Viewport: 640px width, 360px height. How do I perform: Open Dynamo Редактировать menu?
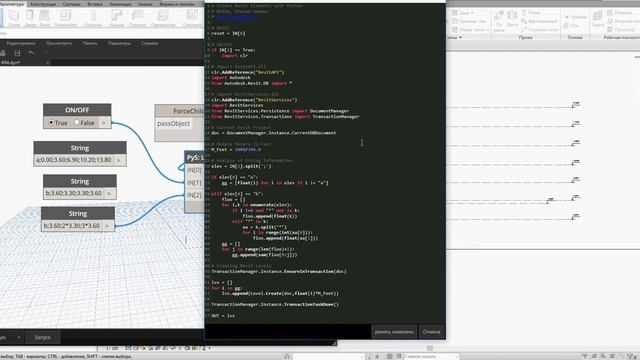coord(21,43)
